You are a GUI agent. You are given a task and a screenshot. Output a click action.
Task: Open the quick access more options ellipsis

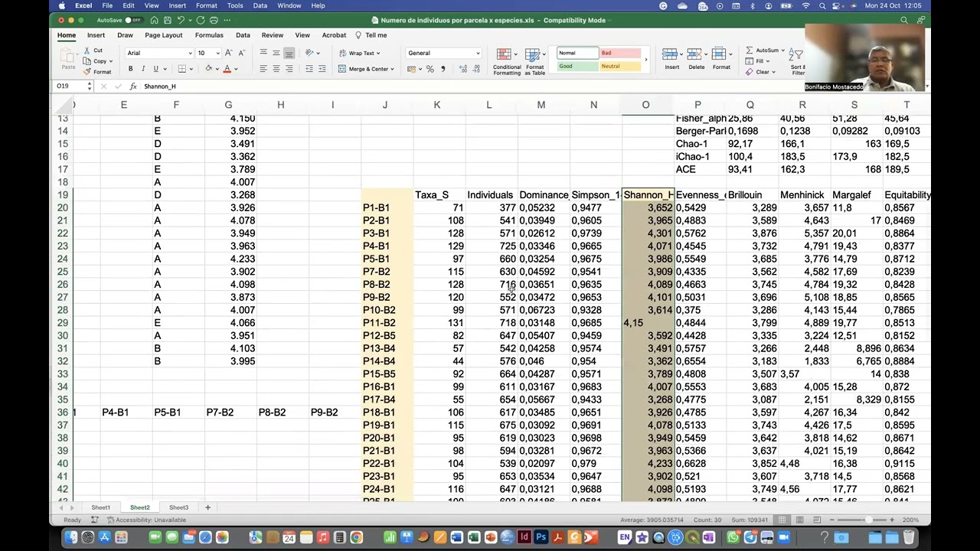pos(228,20)
